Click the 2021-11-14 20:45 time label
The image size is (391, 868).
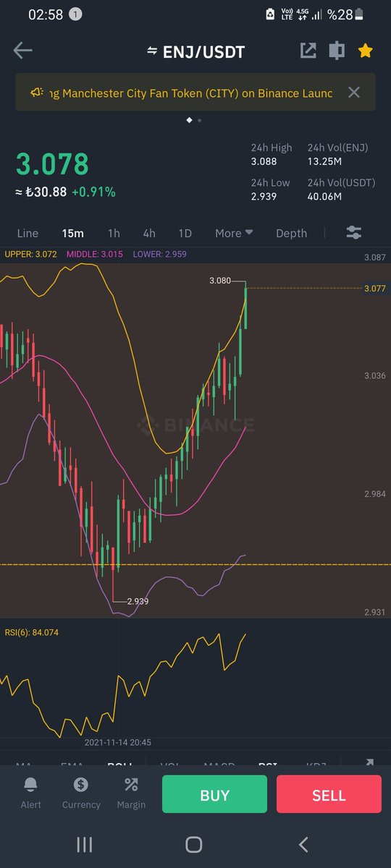117,742
